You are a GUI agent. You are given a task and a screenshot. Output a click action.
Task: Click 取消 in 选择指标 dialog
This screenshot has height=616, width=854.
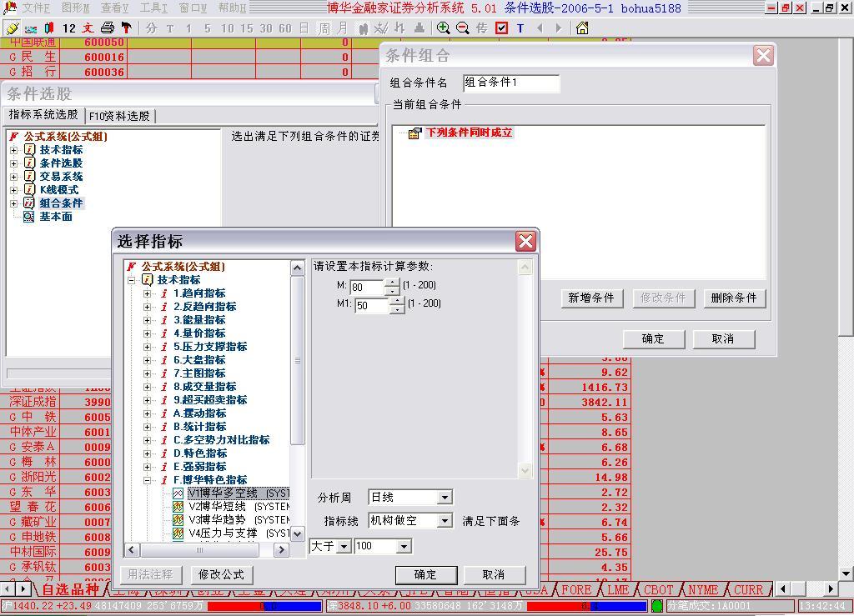pos(494,574)
